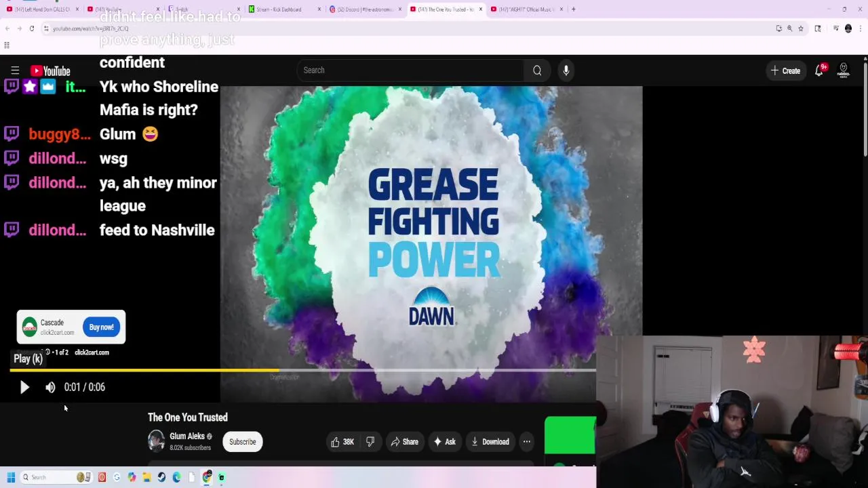868x488 pixels.
Task: Click the 0:01 / 0:06 time display
Action: point(85,387)
